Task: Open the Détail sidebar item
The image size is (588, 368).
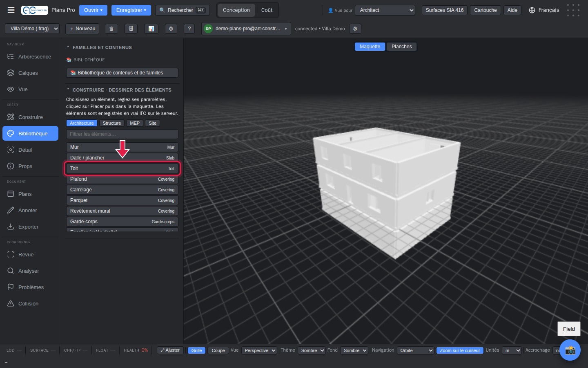Action: coord(31,150)
